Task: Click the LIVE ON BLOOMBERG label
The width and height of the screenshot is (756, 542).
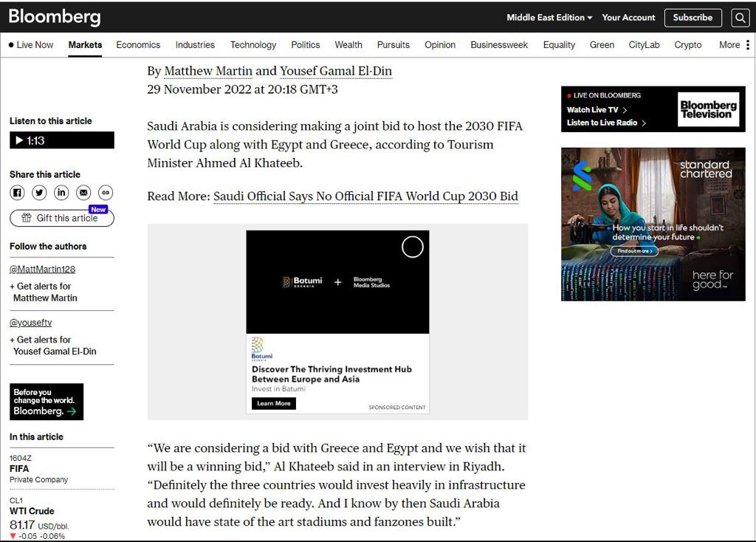Action: 604,95
